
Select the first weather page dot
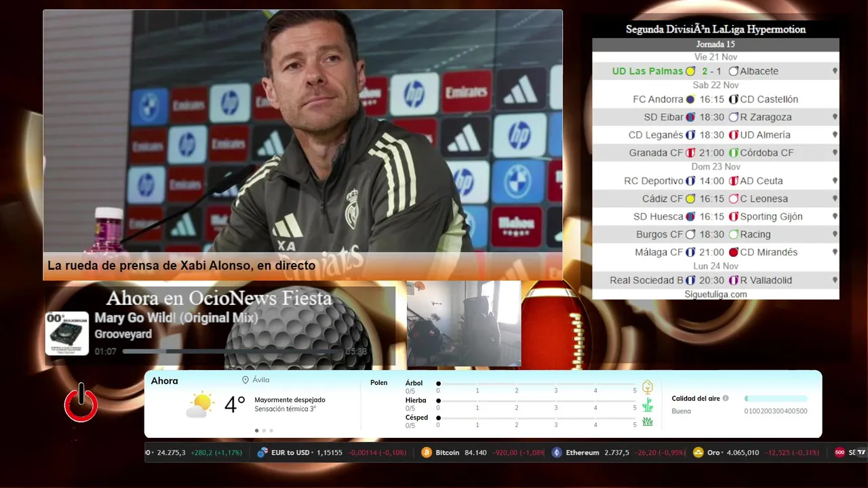point(256,430)
